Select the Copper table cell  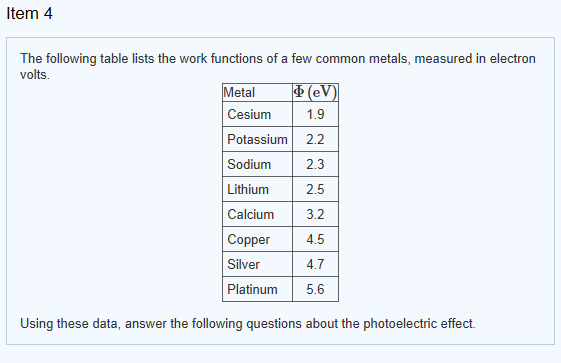click(257, 239)
